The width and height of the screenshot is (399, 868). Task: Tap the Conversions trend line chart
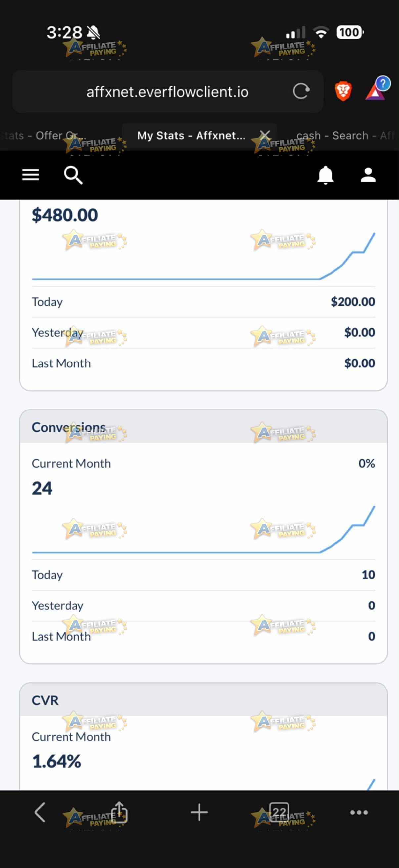point(203,529)
